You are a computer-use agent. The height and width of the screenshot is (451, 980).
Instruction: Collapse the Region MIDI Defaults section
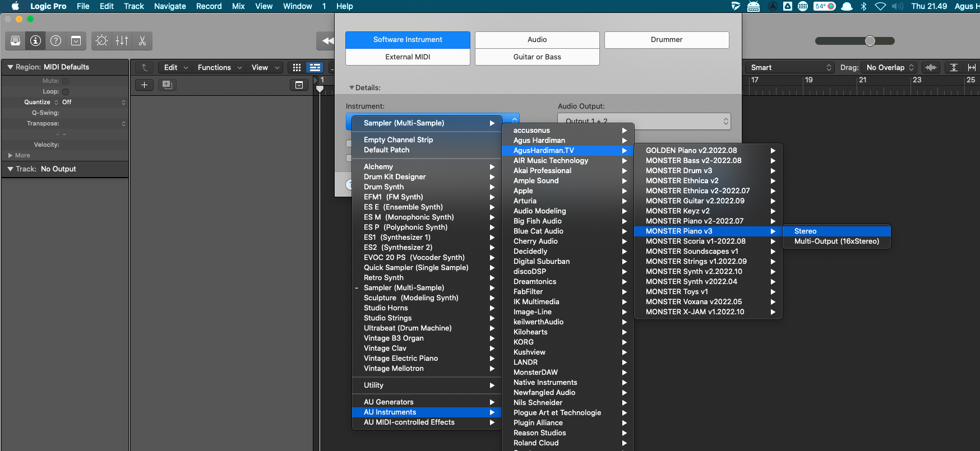pyautogui.click(x=10, y=67)
